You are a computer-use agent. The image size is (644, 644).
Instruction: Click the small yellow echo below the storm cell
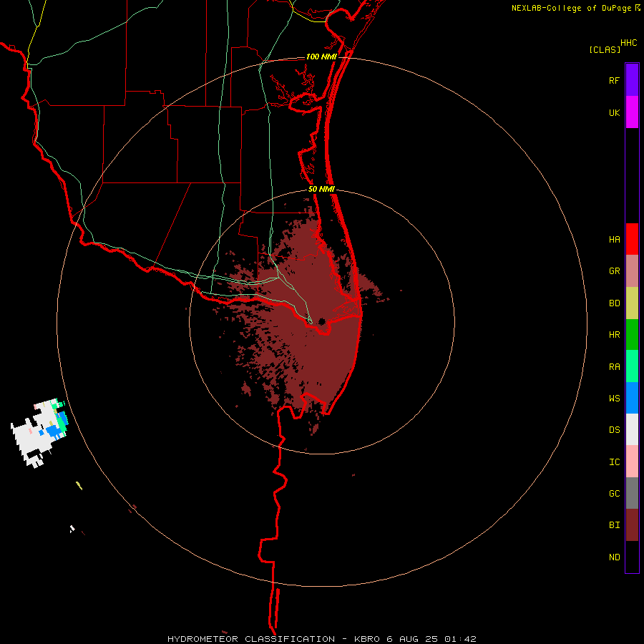click(x=79, y=485)
